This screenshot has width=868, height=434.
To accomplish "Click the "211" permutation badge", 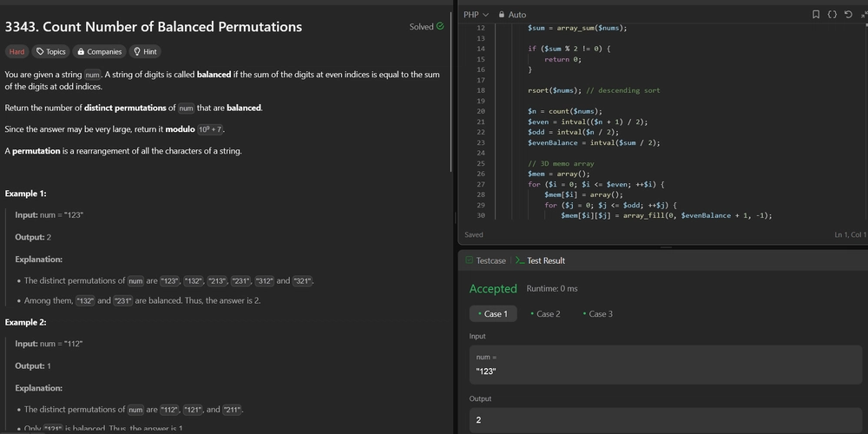I will tap(232, 410).
